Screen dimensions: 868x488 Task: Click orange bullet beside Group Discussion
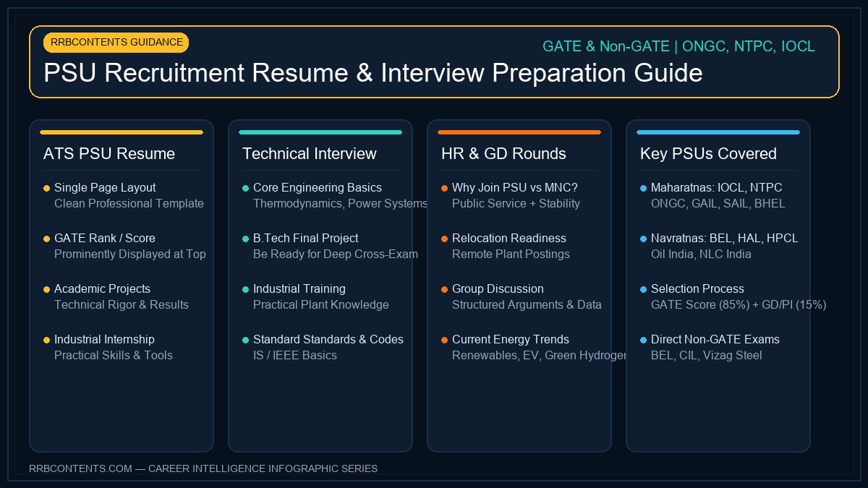(444, 289)
